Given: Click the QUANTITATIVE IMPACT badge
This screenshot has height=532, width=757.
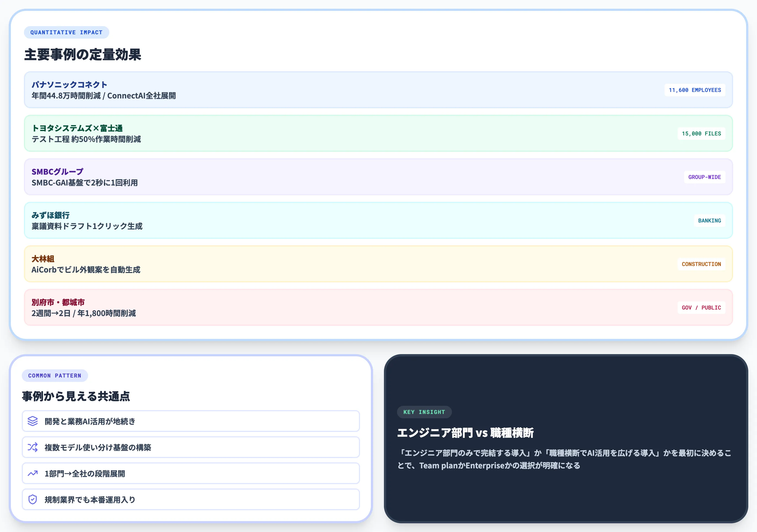Looking at the screenshot, I should [67, 32].
